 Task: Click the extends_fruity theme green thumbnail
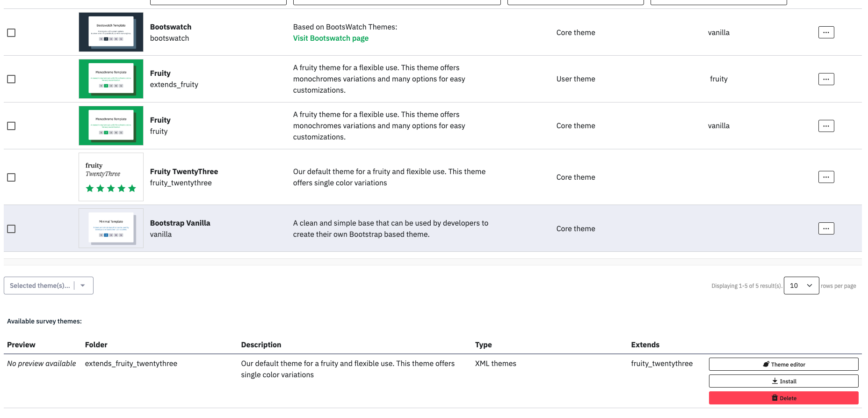[111, 79]
